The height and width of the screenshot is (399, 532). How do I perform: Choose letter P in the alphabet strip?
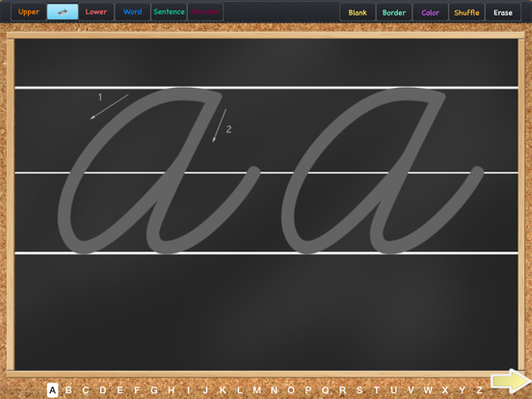pyautogui.click(x=308, y=390)
